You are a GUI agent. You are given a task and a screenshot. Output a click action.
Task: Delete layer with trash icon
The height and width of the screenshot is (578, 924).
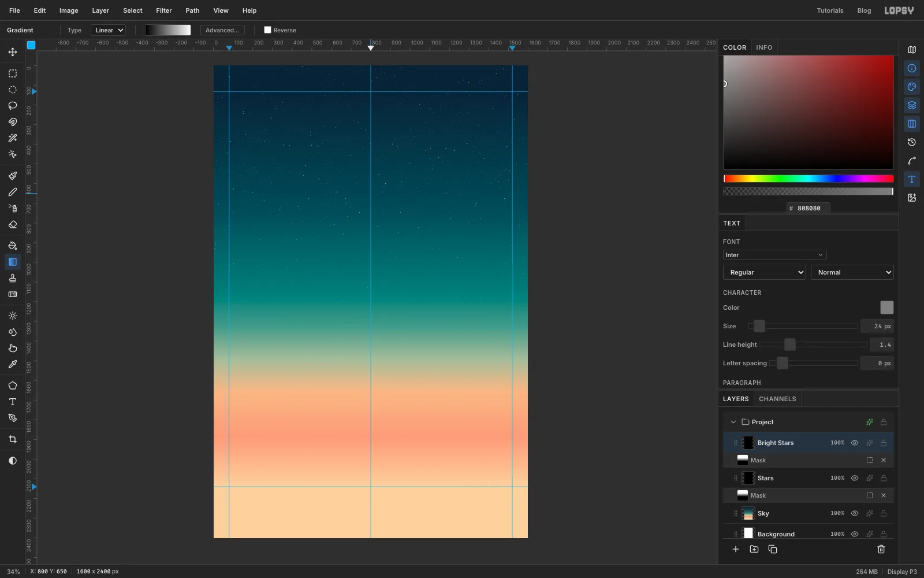click(881, 549)
